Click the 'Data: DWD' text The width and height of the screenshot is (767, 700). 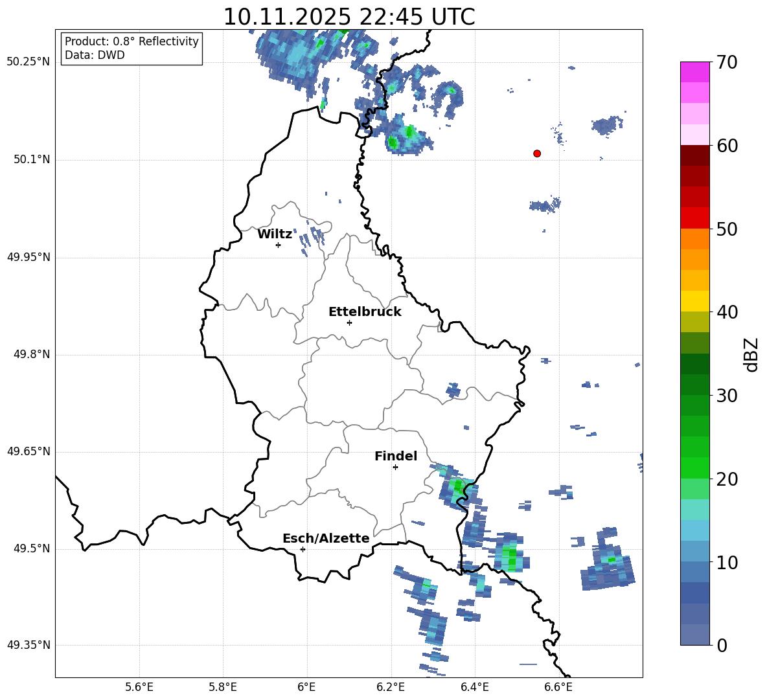click(x=95, y=55)
